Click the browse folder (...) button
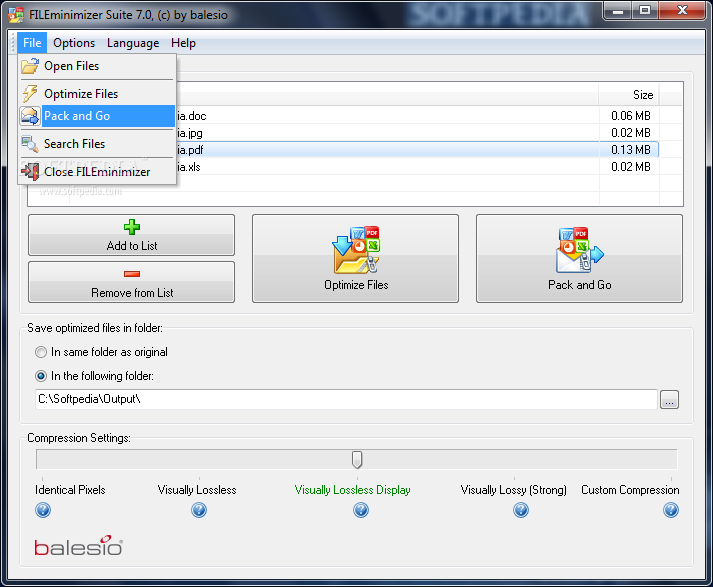Viewport: 713px width, 587px height. tap(669, 400)
